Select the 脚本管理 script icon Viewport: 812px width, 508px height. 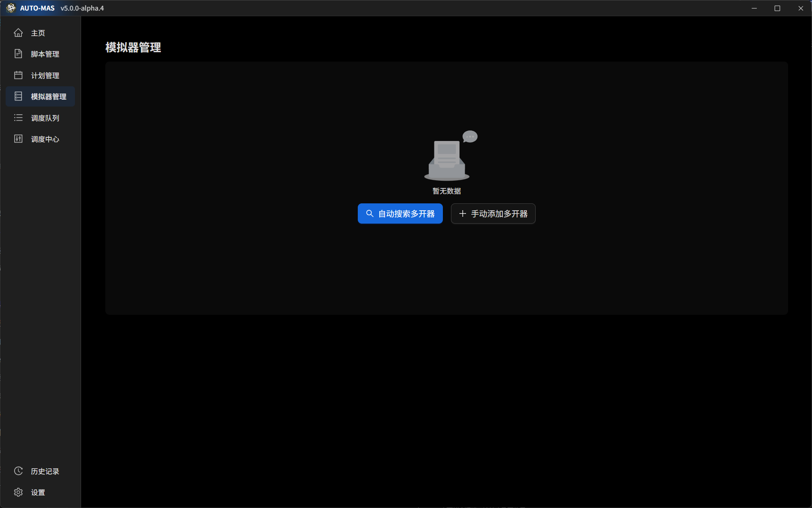click(18, 53)
